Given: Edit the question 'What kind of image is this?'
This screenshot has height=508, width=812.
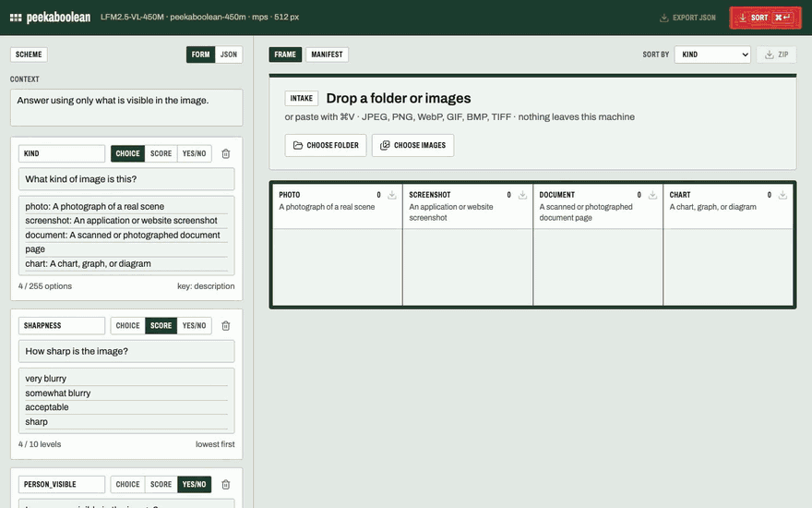Looking at the screenshot, I should click(126, 179).
